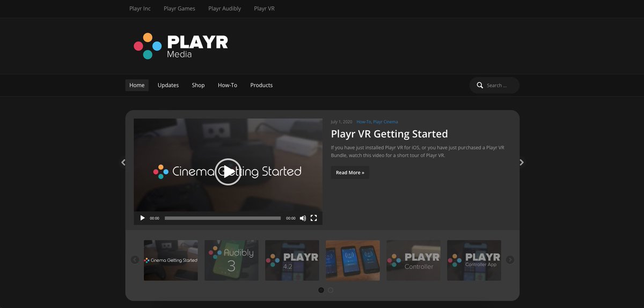Open the How-To category link
This screenshot has width=644, height=308.
[x=363, y=122]
